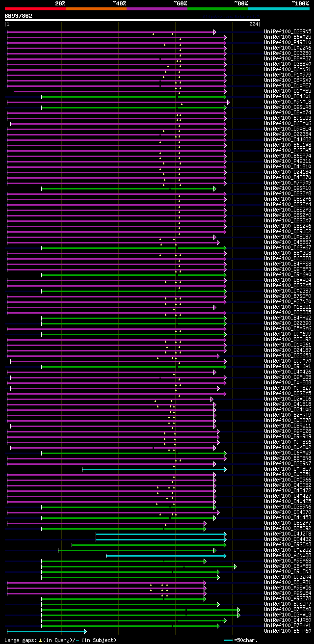Select hit label UniRef100_O04070
This screenshot has width=314, height=644.
pos(288,512)
